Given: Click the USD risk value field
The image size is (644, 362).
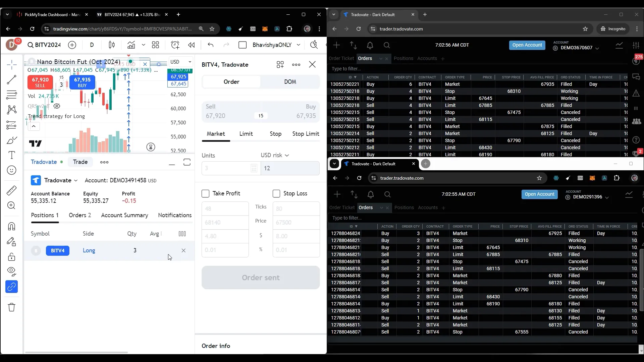Looking at the screenshot, I should point(290,168).
